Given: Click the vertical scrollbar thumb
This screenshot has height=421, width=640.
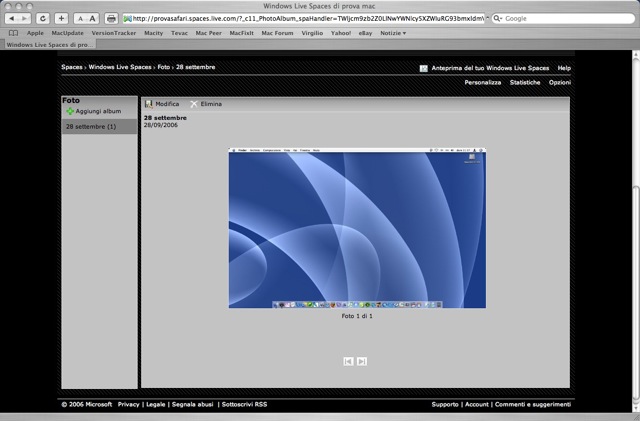Looking at the screenshot, I should [x=636, y=292].
